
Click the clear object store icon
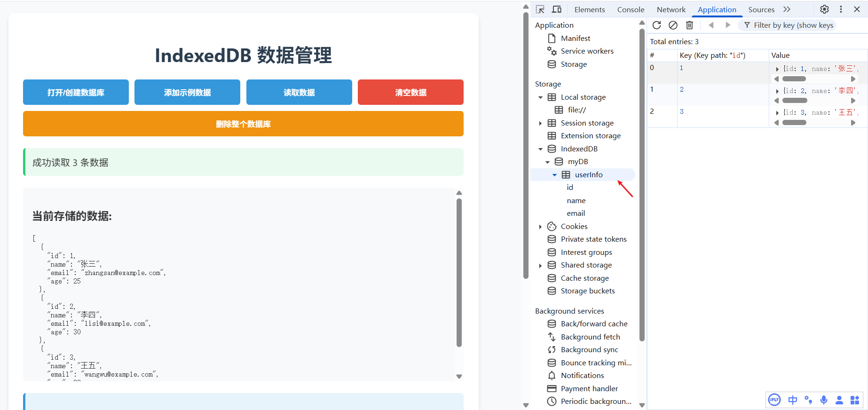pyautogui.click(x=673, y=25)
